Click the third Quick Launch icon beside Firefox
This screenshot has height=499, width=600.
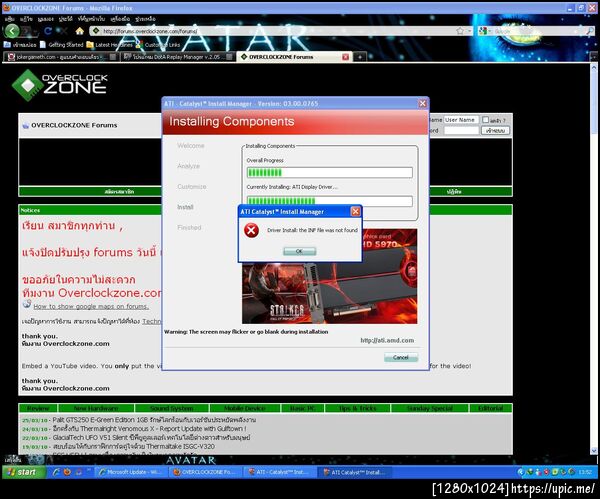pos(79,472)
